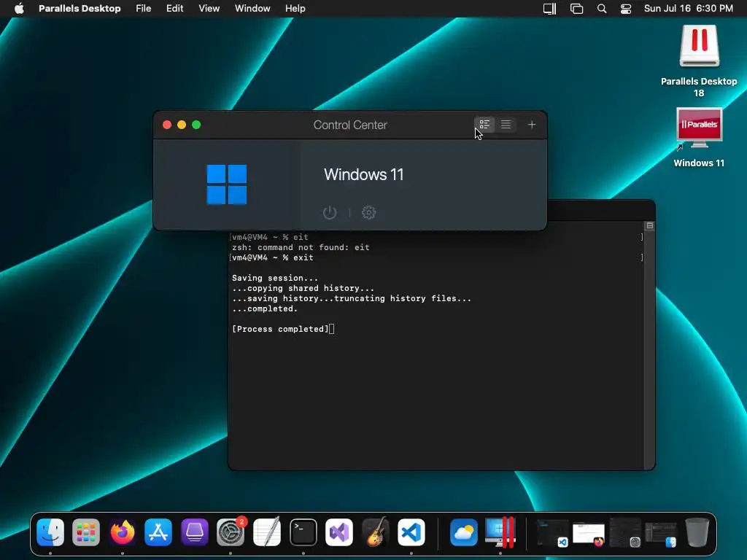This screenshot has height=560, width=747.
Task: Zoom the Control Center window with green button
Action: [196, 125]
